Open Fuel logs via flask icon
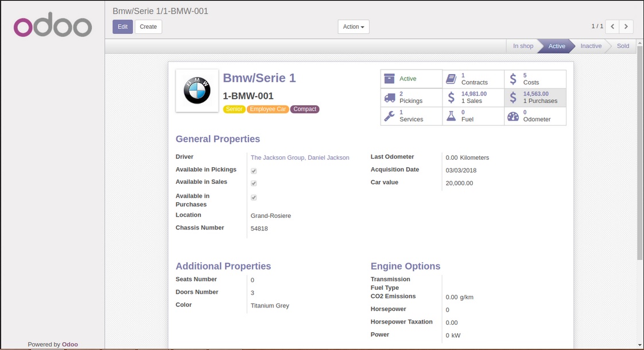 [451, 116]
